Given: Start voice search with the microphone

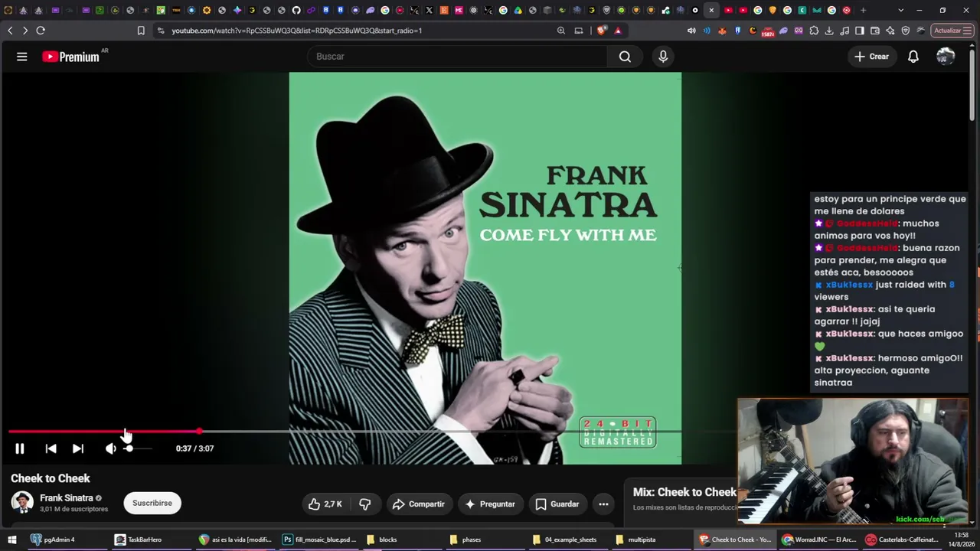Looking at the screenshot, I should pyautogui.click(x=663, y=57).
